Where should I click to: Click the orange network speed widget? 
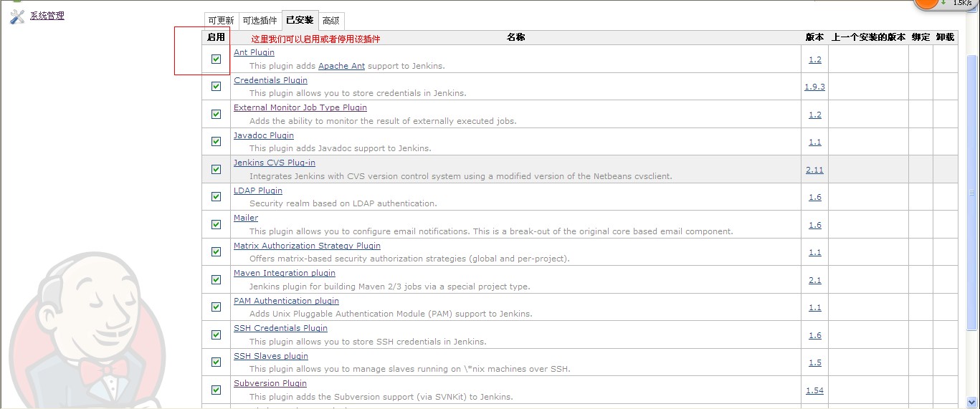click(x=928, y=2)
